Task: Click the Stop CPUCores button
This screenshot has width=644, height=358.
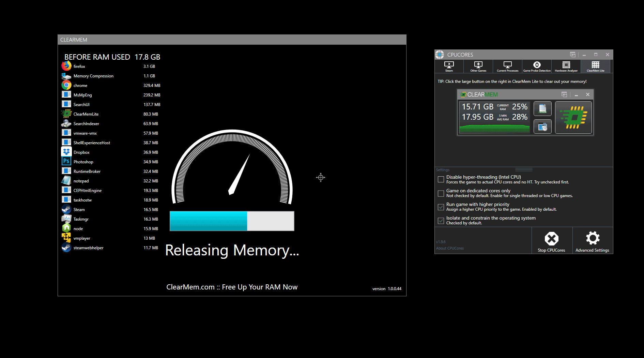Action: pos(552,240)
